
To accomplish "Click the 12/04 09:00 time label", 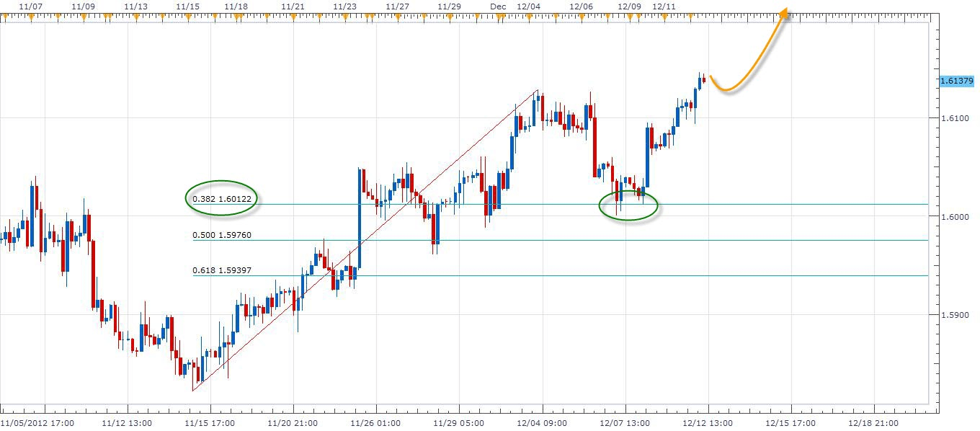I will click(x=543, y=423).
